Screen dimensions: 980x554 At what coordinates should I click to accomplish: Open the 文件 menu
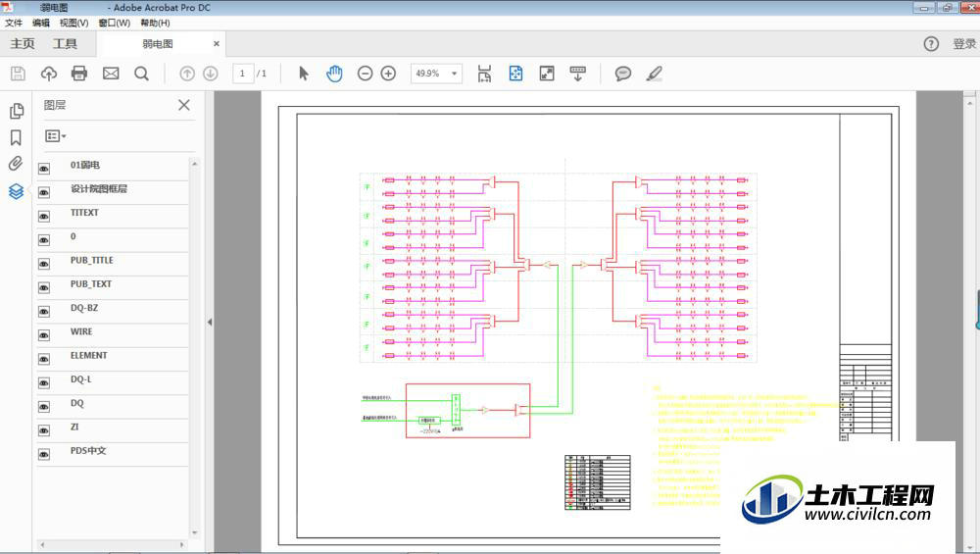pyautogui.click(x=14, y=24)
